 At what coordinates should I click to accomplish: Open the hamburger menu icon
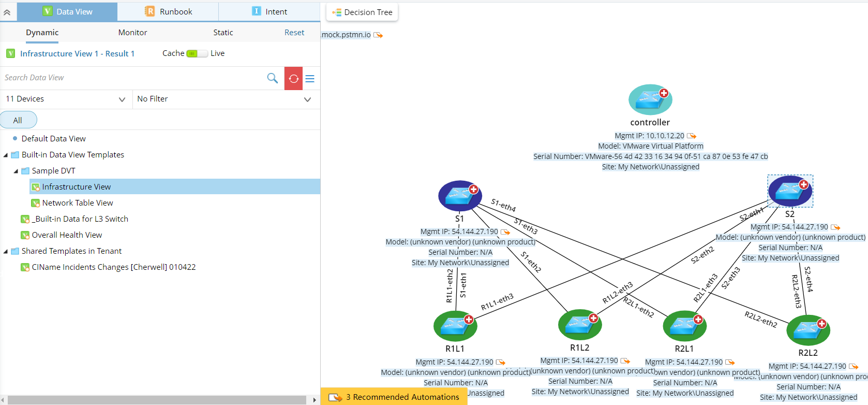[x=310, y=79]
